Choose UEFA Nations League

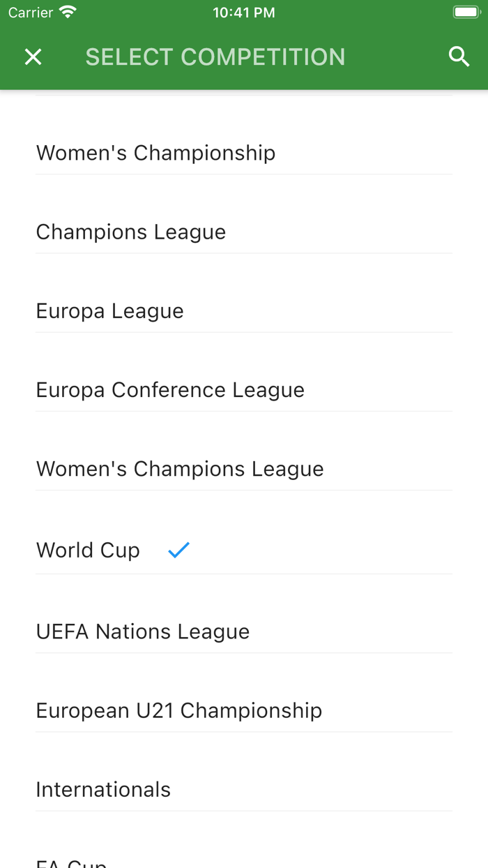click(143, 631)
